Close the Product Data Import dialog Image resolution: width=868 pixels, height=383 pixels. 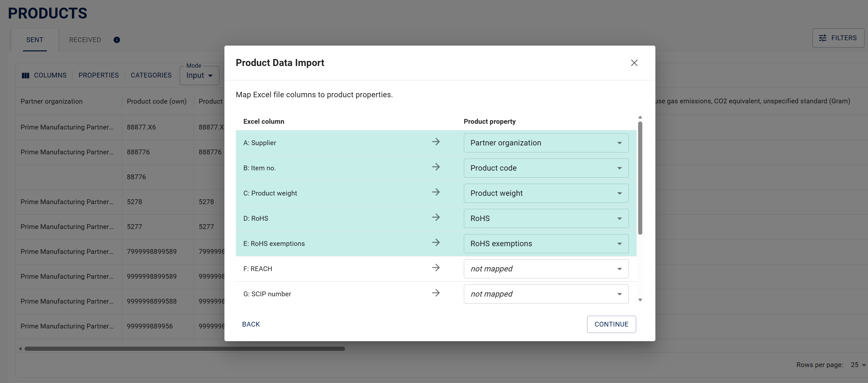(x=634, y=63)
